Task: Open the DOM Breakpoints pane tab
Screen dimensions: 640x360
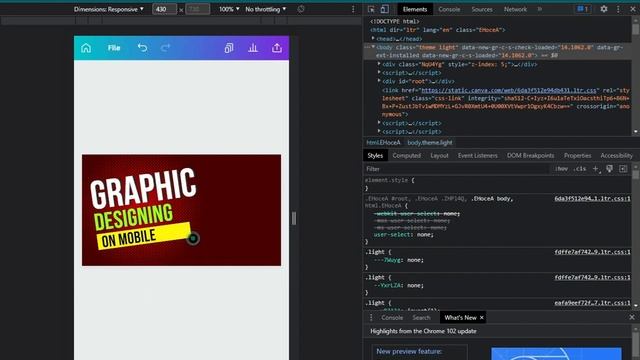Action: [531, 156]
